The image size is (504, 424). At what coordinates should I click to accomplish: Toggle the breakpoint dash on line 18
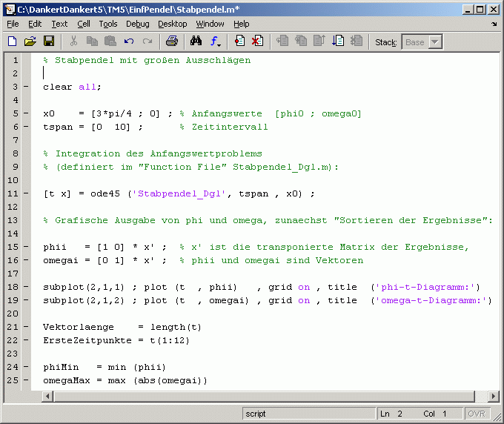26,288
